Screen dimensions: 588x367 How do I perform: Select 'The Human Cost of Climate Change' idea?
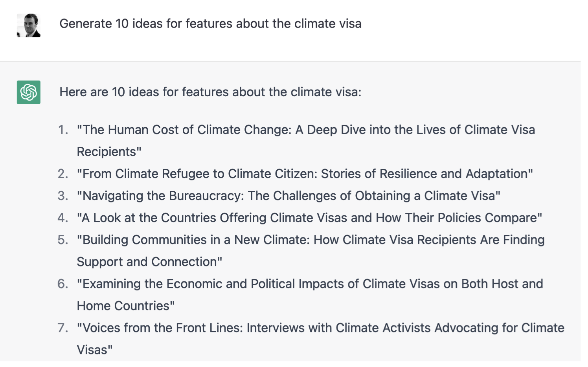click(x=306, y=130)
